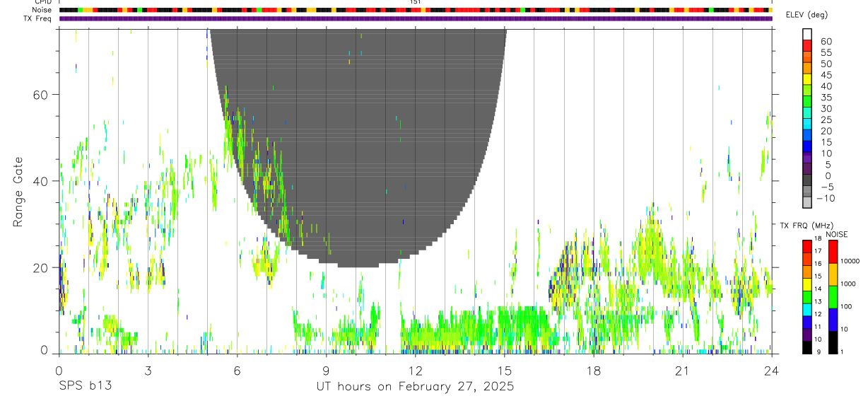Click the 'TX Freq' row label

click(x=37, y=18)
